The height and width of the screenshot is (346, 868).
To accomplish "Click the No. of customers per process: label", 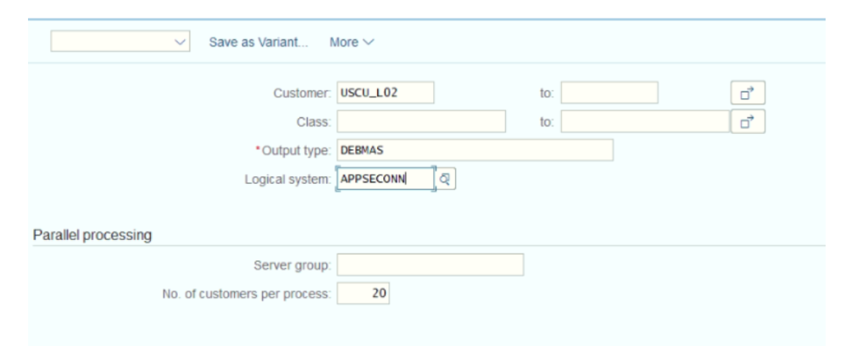I will coord(247,294).
